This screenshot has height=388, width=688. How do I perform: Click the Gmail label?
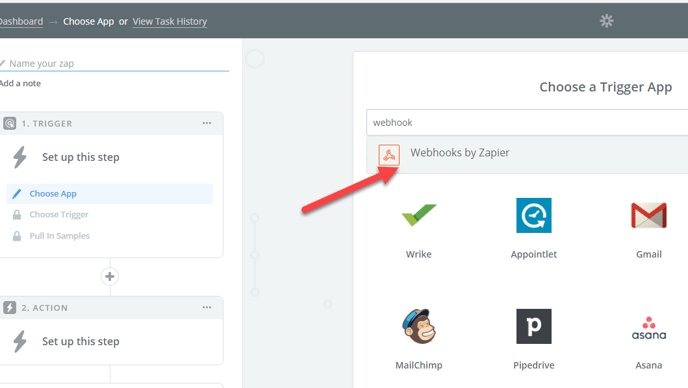649,254
